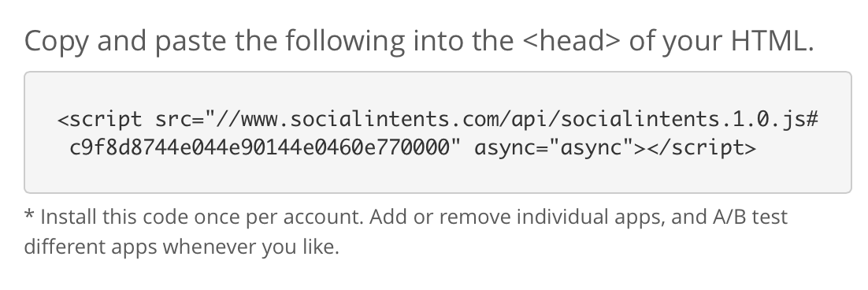Screen dimensions: 868x290
Task: Click the async="async" attribute in code
Action: point(555,148)
